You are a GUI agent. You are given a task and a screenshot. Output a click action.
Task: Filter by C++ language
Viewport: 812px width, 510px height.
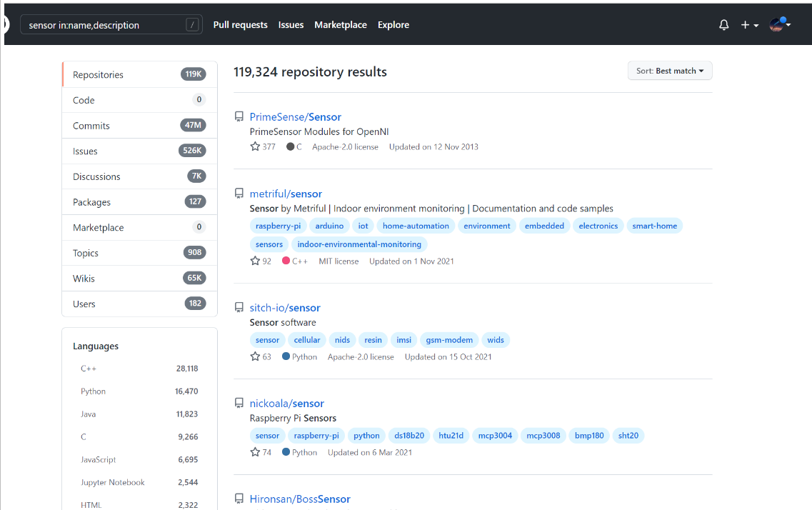[139, 369]
